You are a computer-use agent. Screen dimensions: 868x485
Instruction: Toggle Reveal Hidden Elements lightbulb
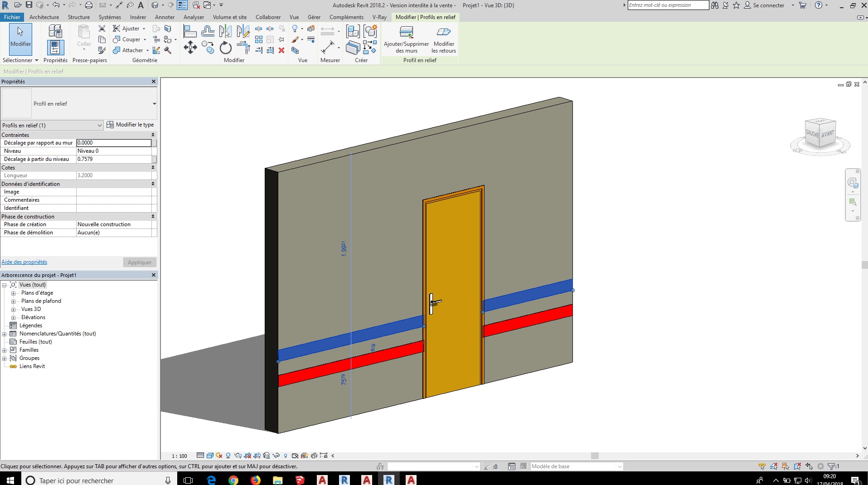point(286,456)
